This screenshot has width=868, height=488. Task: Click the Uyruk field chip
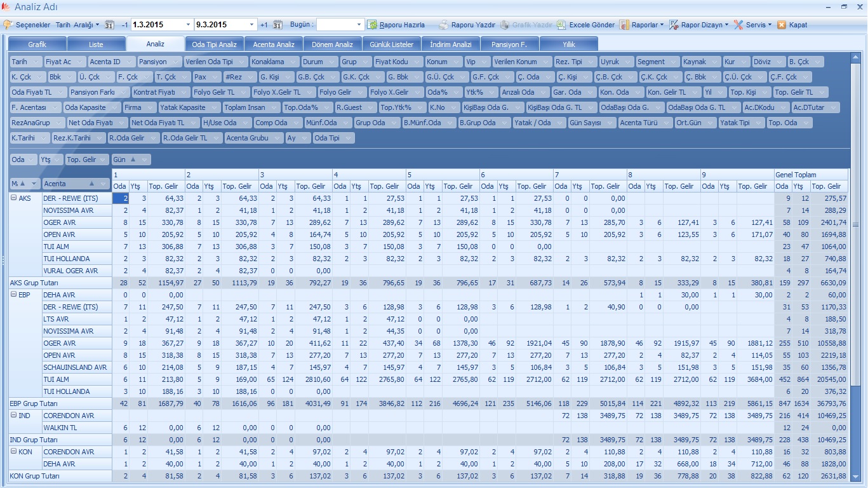[x=616, y=62]
